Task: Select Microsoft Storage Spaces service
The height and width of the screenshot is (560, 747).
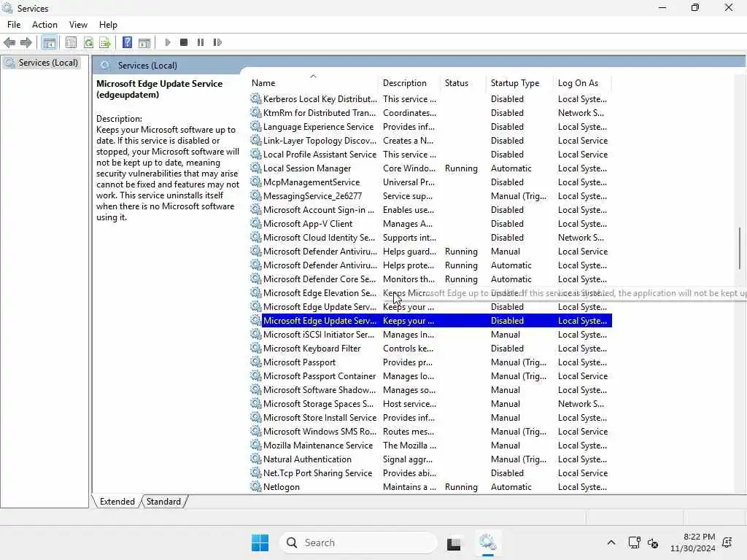Action: (x=430, y=404)
